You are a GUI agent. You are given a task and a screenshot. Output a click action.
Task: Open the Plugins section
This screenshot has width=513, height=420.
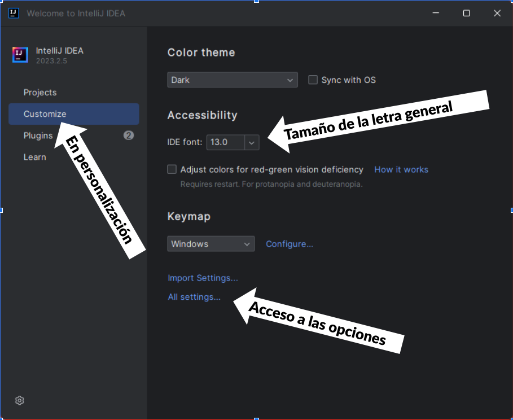38,135
